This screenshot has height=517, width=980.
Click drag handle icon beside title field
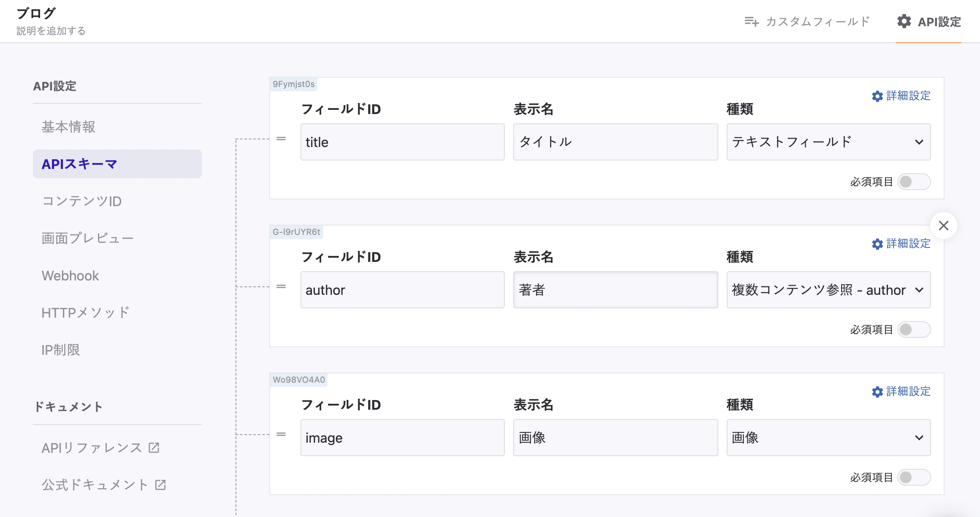point(281,139)
